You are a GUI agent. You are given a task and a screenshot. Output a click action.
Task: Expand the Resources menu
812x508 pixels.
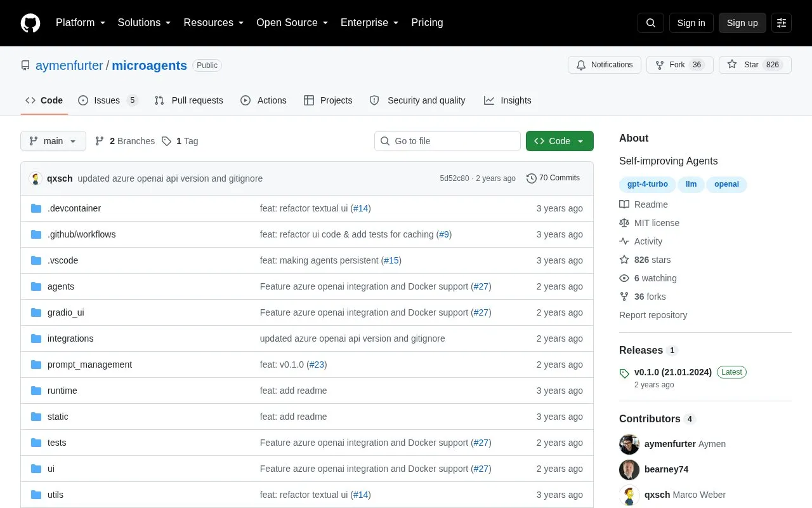pos(214,23)
